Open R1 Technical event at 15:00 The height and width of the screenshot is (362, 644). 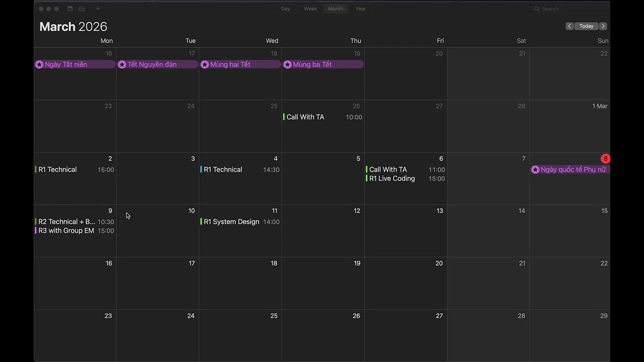pyautogui.click(x=75, y=169)
